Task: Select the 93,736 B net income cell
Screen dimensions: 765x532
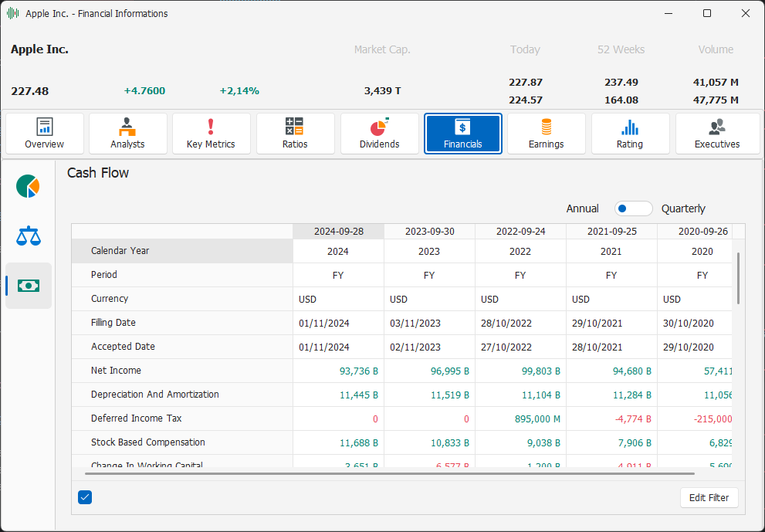Action: pos(339,371)
